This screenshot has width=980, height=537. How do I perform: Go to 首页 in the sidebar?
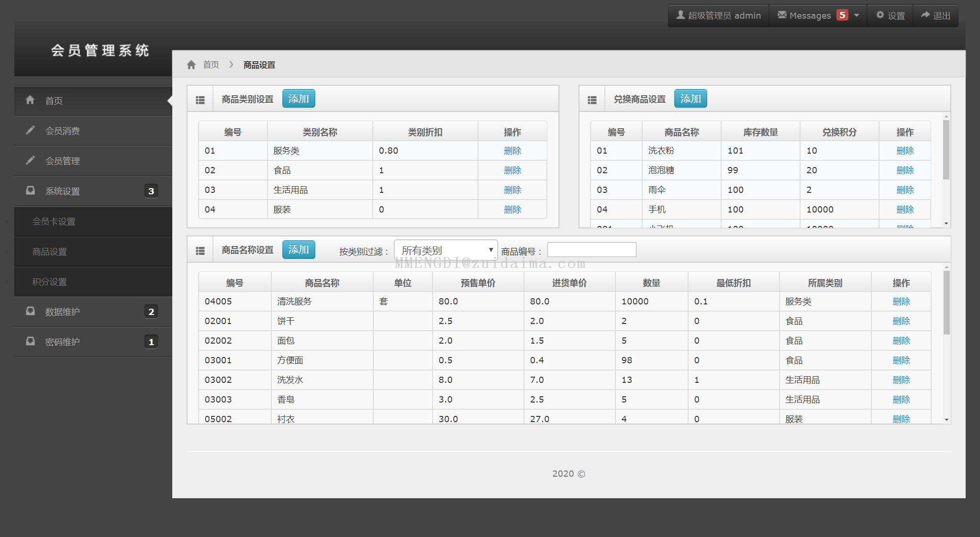[x=93, y=101]
